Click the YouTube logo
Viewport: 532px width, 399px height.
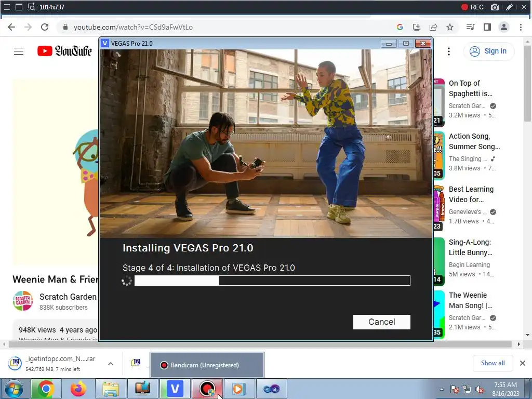(x=64, y=51)
